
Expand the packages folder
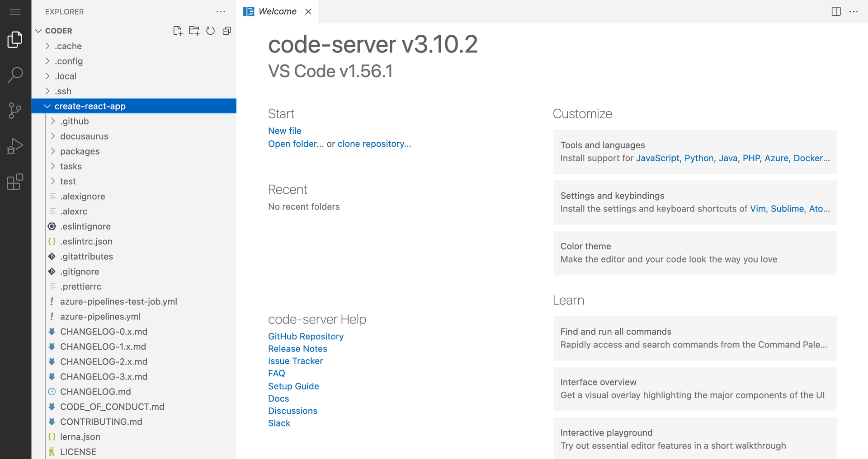[134, 151]
